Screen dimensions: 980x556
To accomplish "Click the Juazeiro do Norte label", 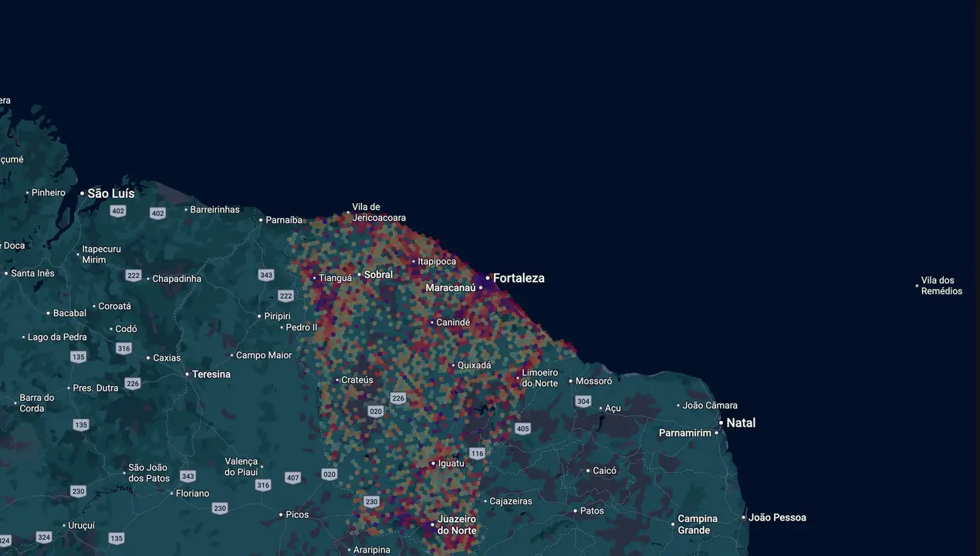I will click(457, 525).
